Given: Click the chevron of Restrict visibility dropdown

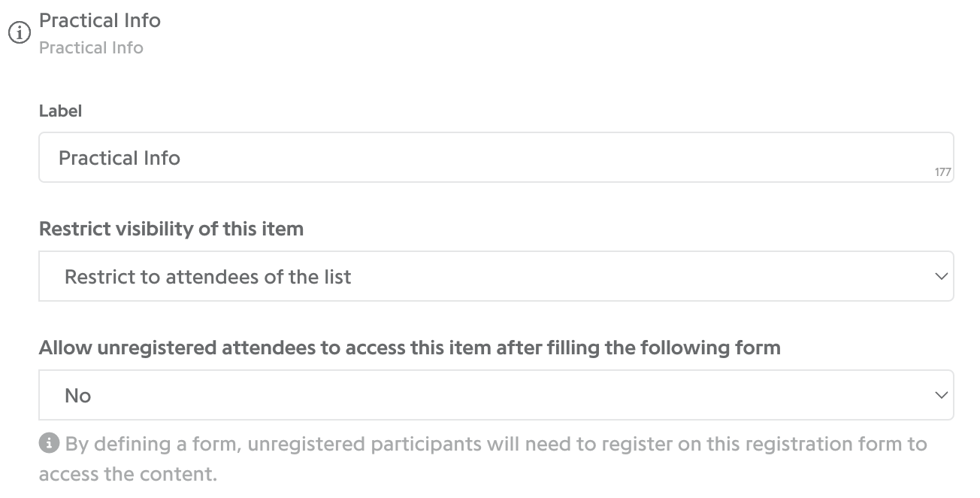Looking at the screenshot, I should [941, 277].
